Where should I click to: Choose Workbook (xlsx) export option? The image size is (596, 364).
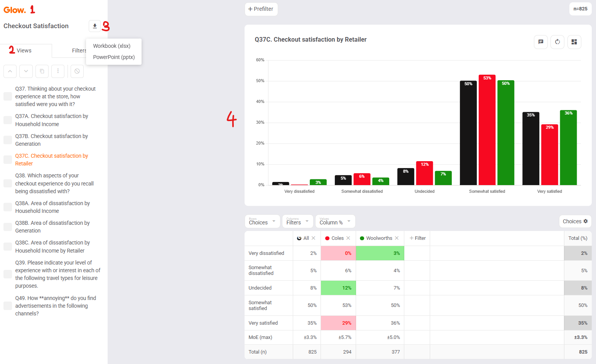[112, 46]
